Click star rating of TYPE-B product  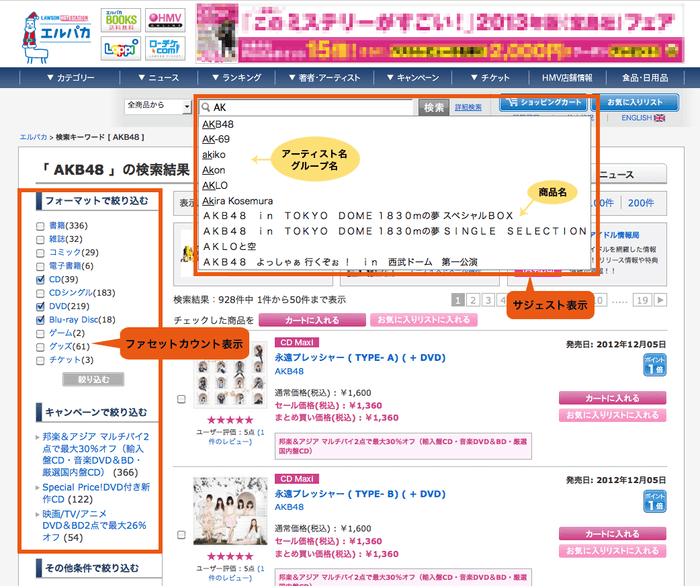coord(230,556)
